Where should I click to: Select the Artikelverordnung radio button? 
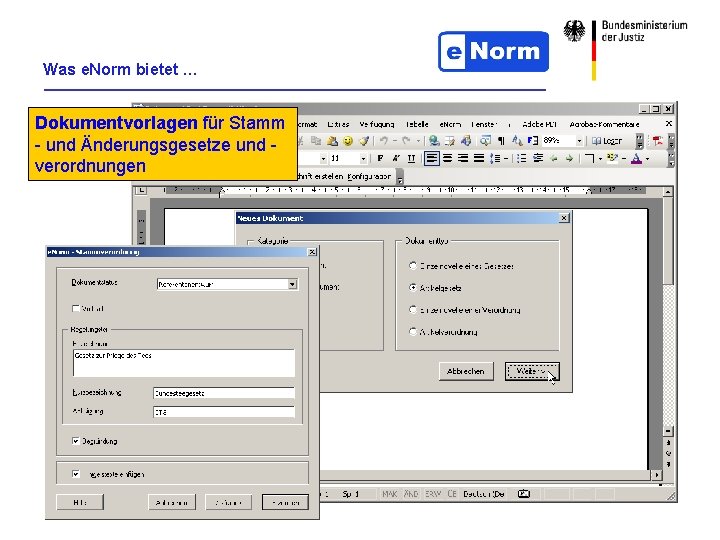(413, 331)
